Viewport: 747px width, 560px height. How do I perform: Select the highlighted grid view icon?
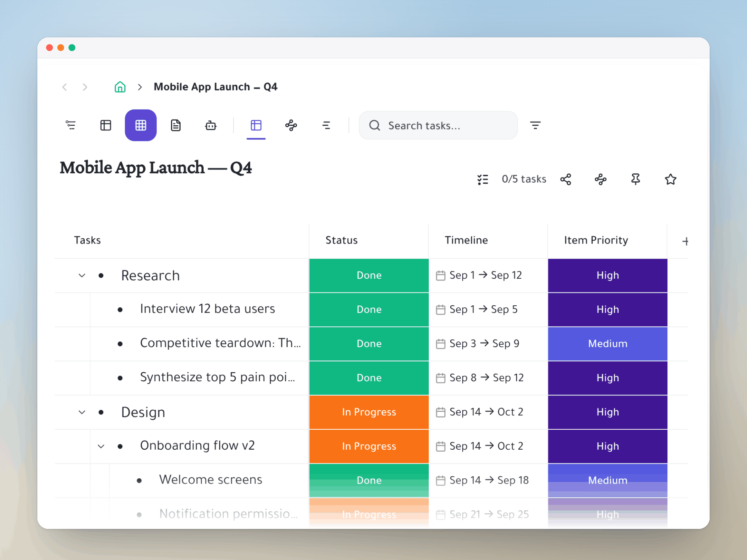pyautogui.click(x=141, y=125)
